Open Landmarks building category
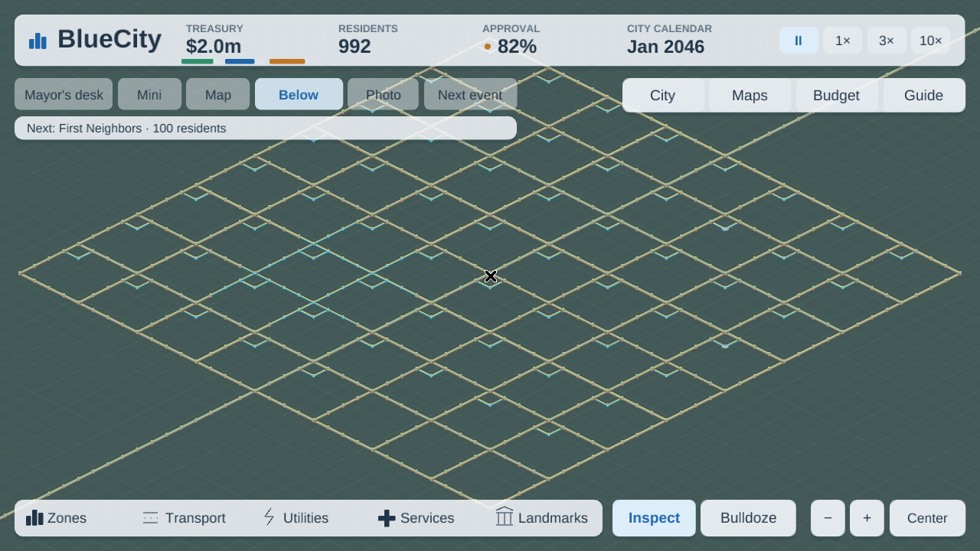The height and width of the screenshot is (551, 980). click(542, 518)
